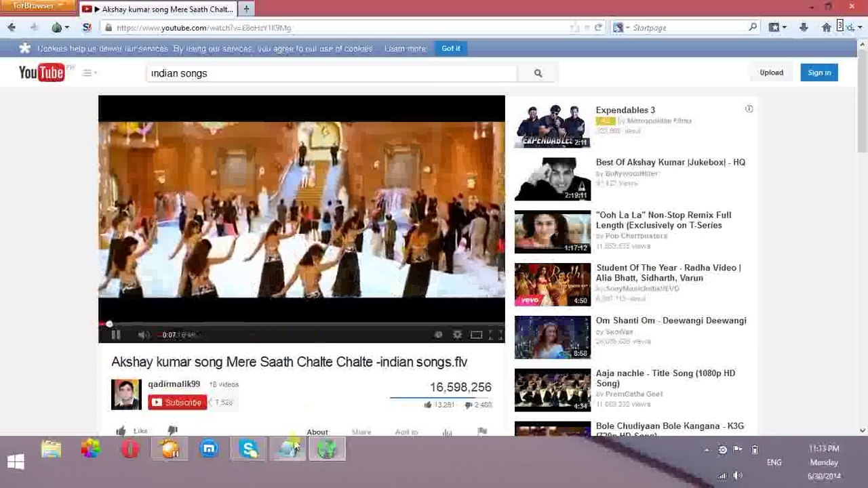The image size is (868, 488).
Task: Open the video player settings gear
Action: click(457, 334)
